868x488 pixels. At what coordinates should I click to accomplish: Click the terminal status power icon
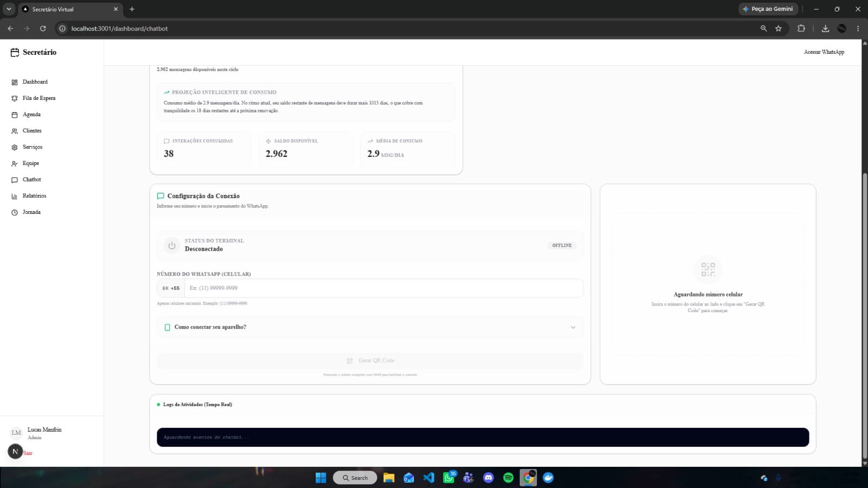point(172,245)
